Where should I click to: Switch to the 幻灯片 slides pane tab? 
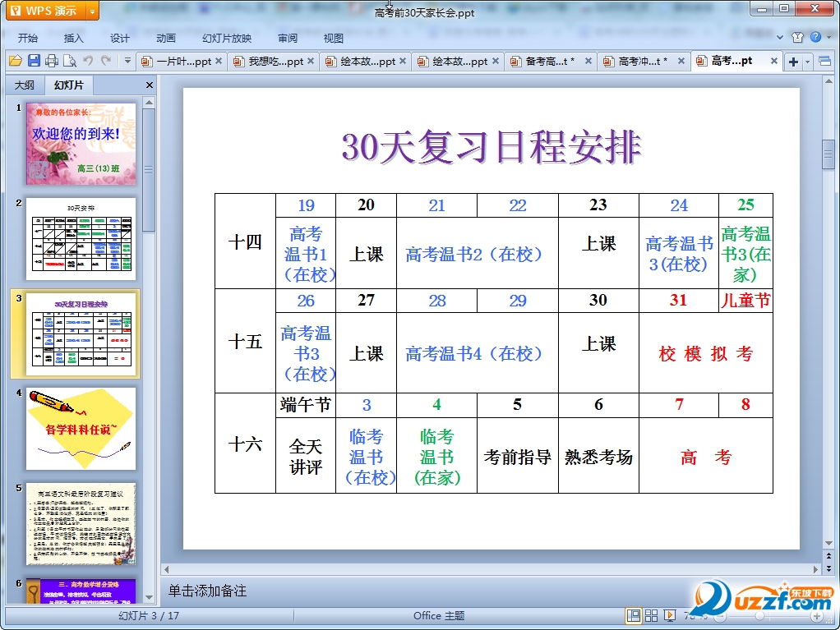tap(68, 85)
